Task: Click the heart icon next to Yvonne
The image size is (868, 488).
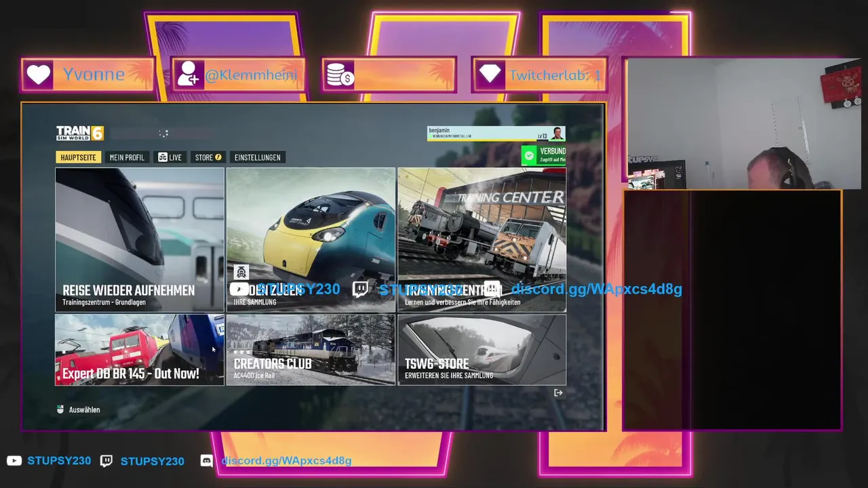Action: (x=39, y=75)
